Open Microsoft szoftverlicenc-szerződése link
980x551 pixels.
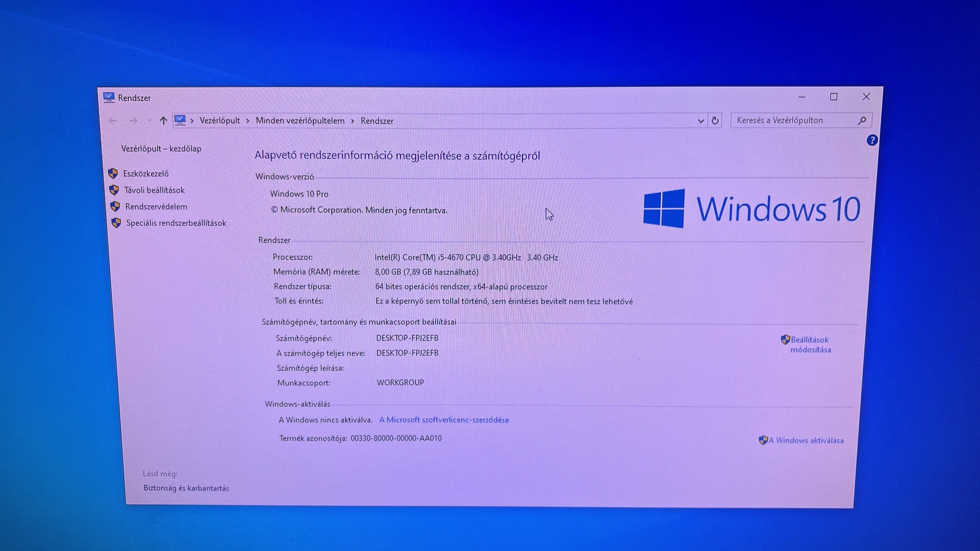tap(444, 420)
